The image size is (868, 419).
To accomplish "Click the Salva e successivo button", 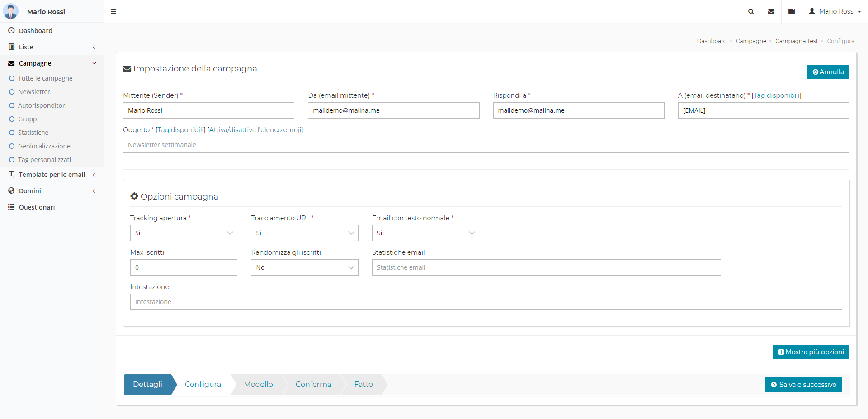I will click(x=803, y=385).
